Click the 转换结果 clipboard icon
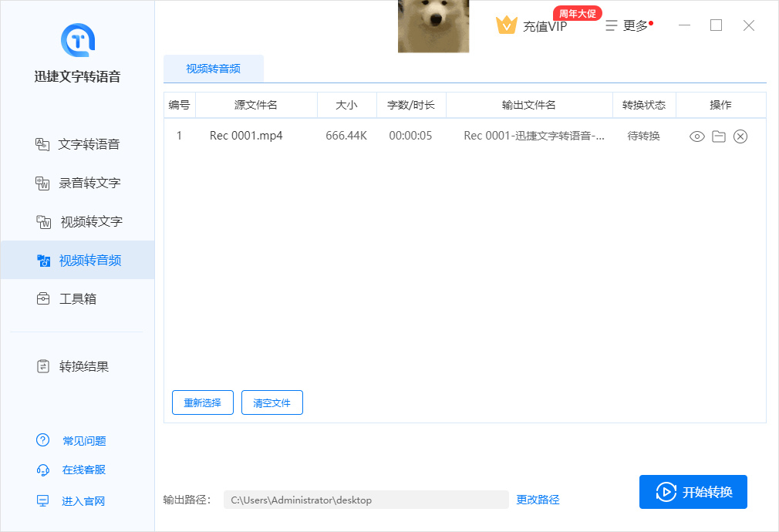 43,366
